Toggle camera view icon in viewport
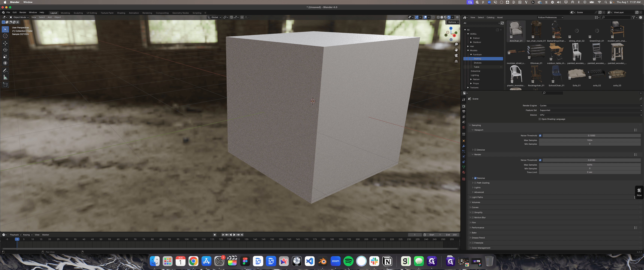The image size is (644, 270). tap(456, 56)
